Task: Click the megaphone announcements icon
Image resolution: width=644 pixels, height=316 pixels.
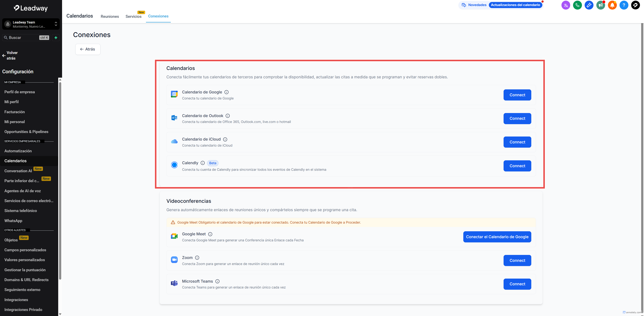Action: pos(601,5)
